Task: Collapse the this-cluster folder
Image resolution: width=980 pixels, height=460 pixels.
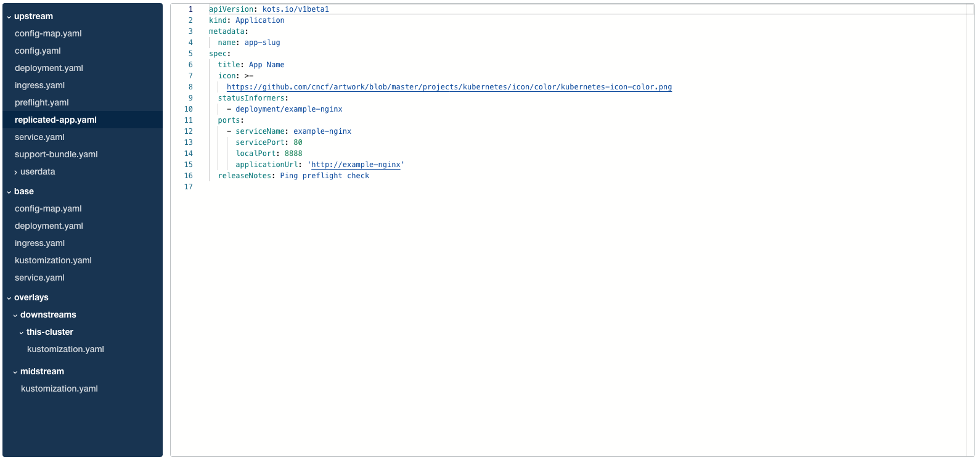Action: click(x=22, y=332)
